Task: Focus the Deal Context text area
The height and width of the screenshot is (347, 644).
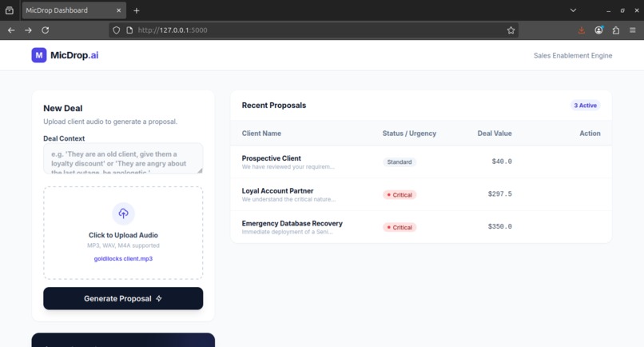Action: pyautogui.click(x=123, y=158)
